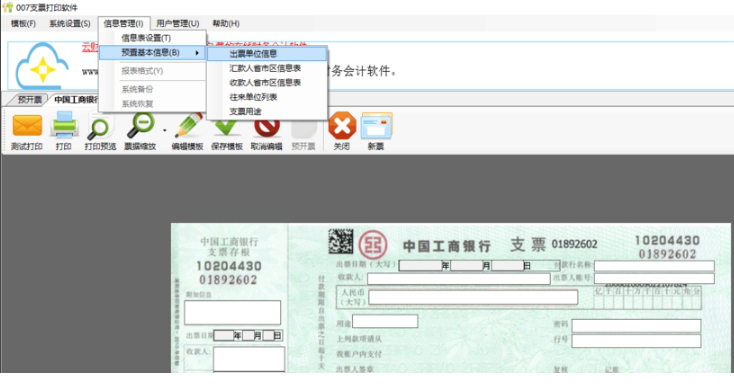Viewport: 734px width, 387px height.
Task: Click the 打印 printer icon
Action: pyautogui.click(x=64, y=125)
